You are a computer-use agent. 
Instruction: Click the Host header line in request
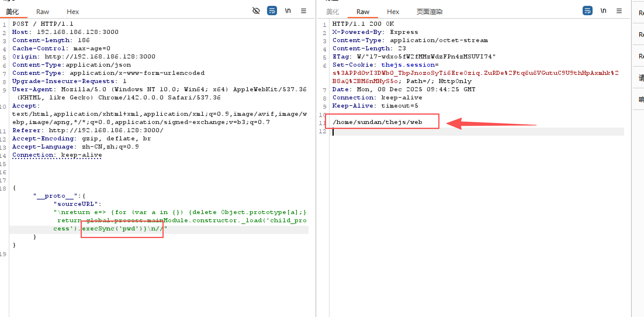click(x=65, y=32)
